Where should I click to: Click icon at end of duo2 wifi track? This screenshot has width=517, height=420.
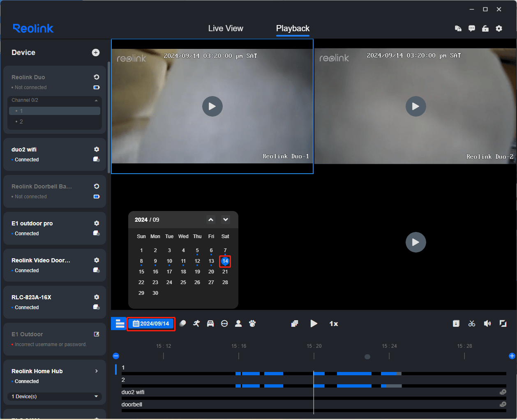click(503, 392)
